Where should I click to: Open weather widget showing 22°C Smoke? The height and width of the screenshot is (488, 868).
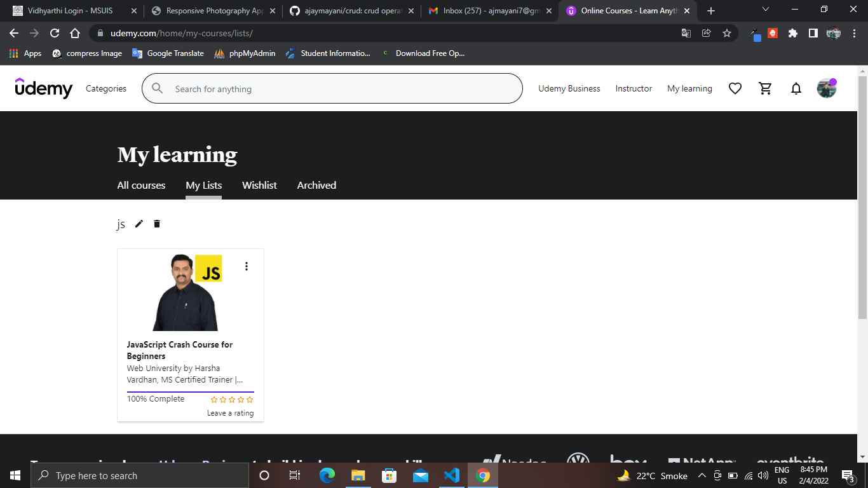pos(653,475)
